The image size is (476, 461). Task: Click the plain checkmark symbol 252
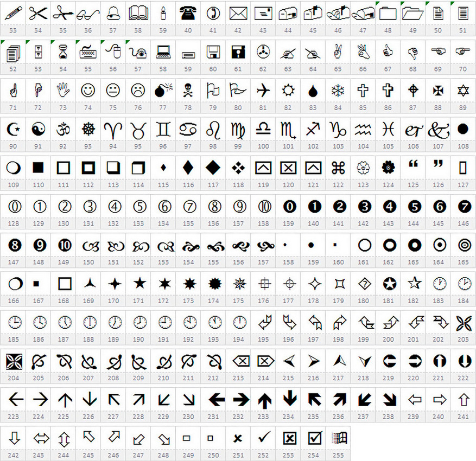pyautogui.click(x=263, y=438)
